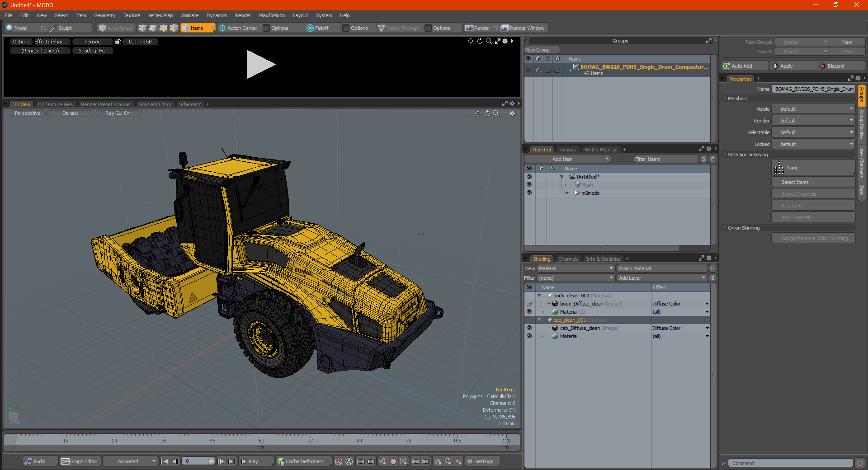Click the 3D viewport rotate icon
868x470 pixels.
coord(487,113)
